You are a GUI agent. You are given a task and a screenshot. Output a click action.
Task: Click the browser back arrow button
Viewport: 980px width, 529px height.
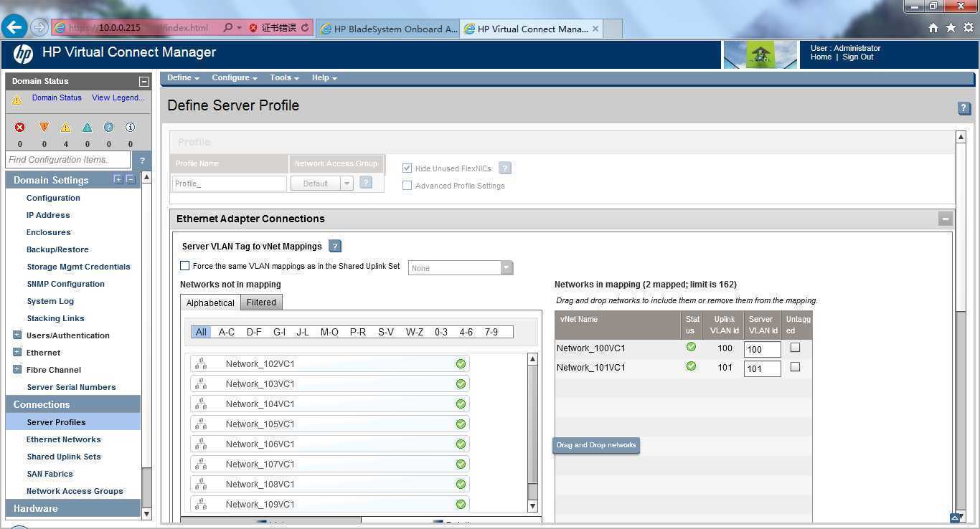(x=14, y=27)
